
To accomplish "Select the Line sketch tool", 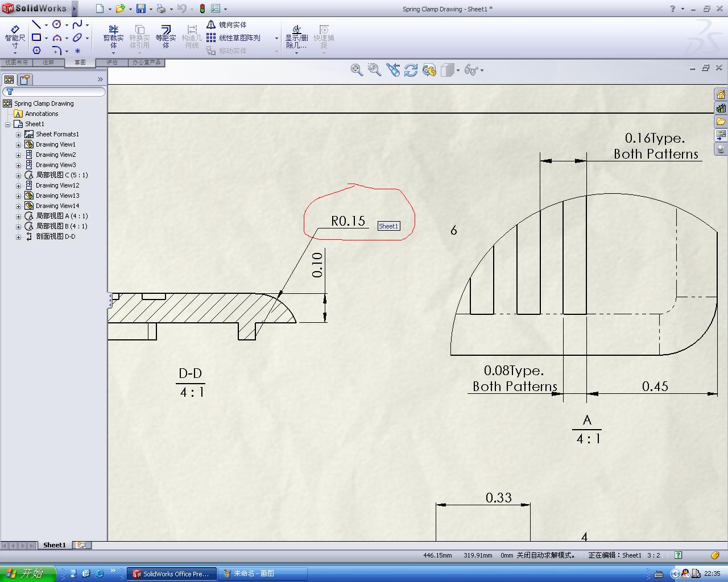I will [x=36, y=24].
